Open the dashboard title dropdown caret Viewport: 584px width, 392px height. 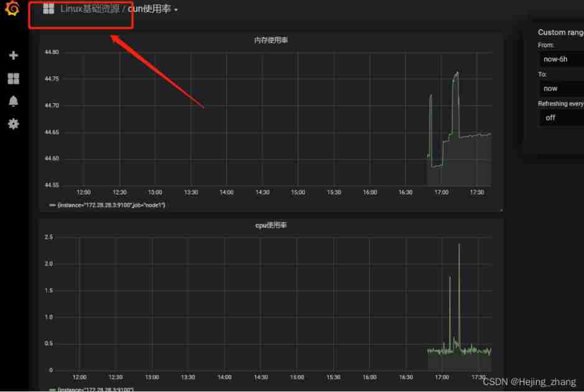click(x=176, y=10)
